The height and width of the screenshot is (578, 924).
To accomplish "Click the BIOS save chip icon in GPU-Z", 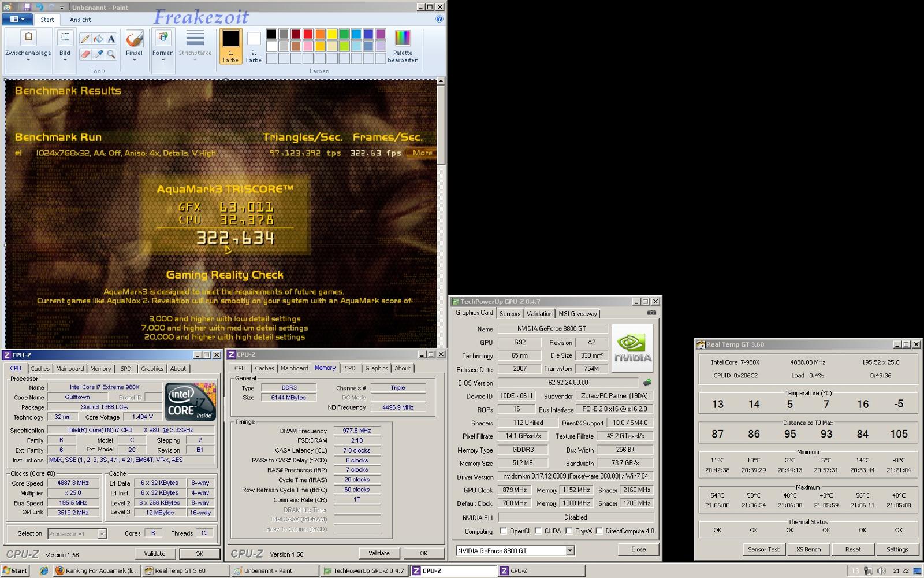I will pyautogui.click(x=647, y=382).
